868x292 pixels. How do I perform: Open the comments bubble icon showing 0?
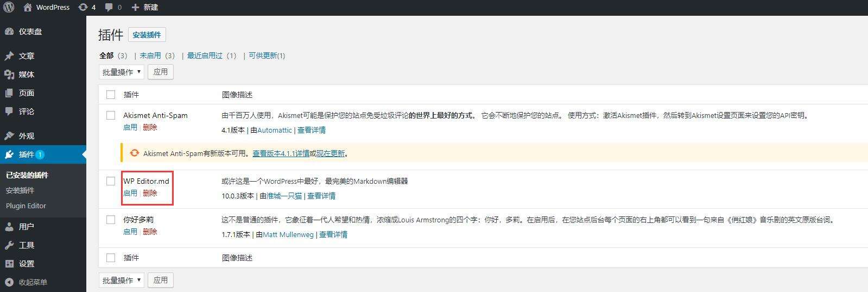pos(109,8)
